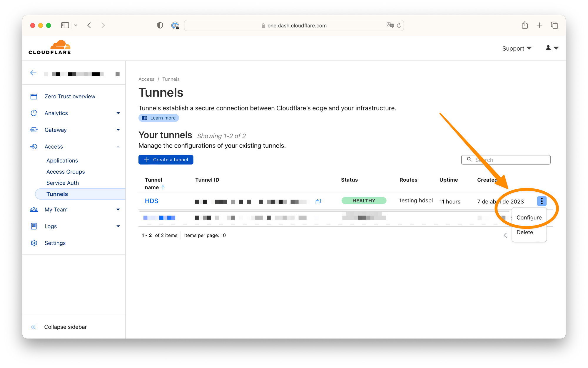Click Items per page: 10
Viewport: 588px width, 368px height.
point(205,236)
